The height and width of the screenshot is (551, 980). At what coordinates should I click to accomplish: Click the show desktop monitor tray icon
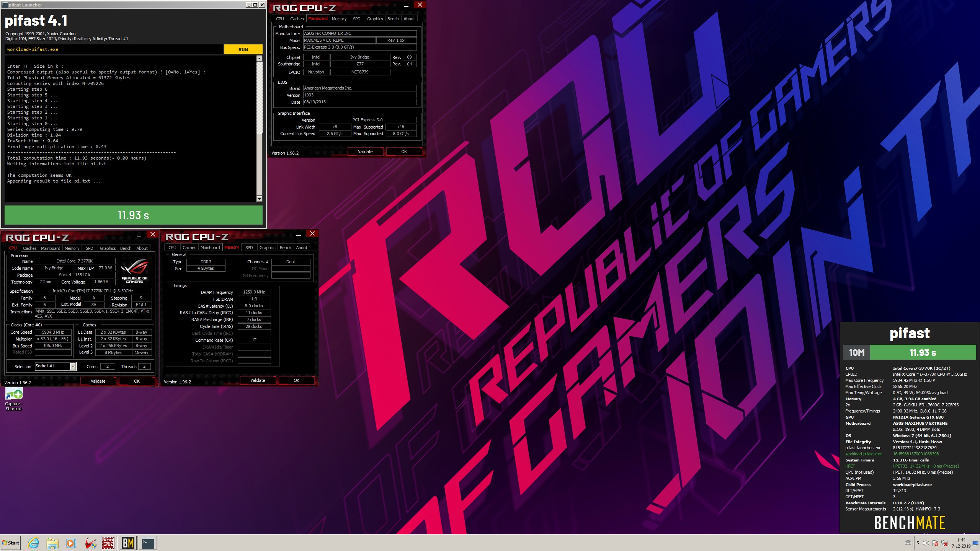pyautogui.click(x=975, y=543)
